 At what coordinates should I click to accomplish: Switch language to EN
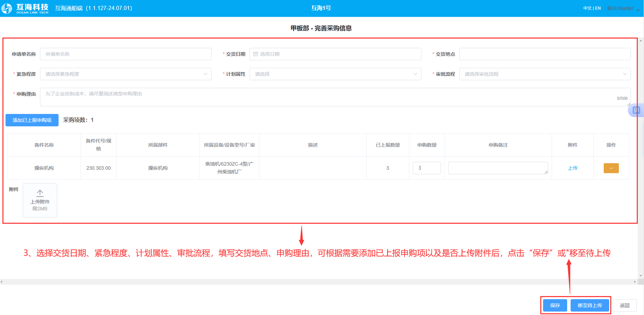pos(598,8)
